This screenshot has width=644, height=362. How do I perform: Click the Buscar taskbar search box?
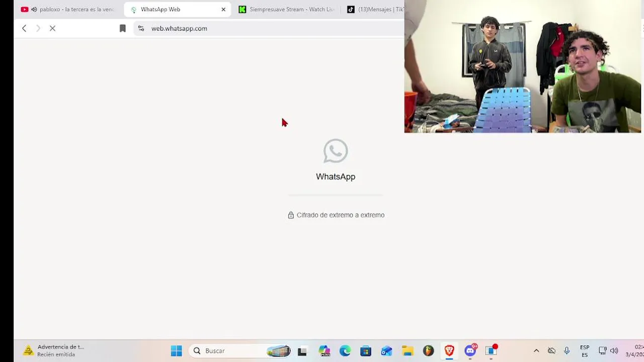(x=241, y=351)
